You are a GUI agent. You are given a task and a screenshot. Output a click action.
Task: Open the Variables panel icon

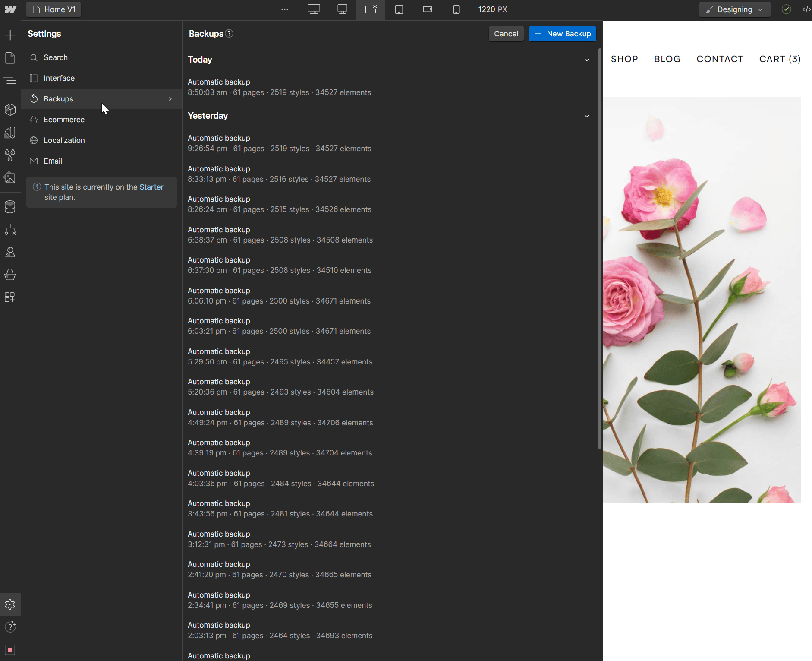click(10, 133)
